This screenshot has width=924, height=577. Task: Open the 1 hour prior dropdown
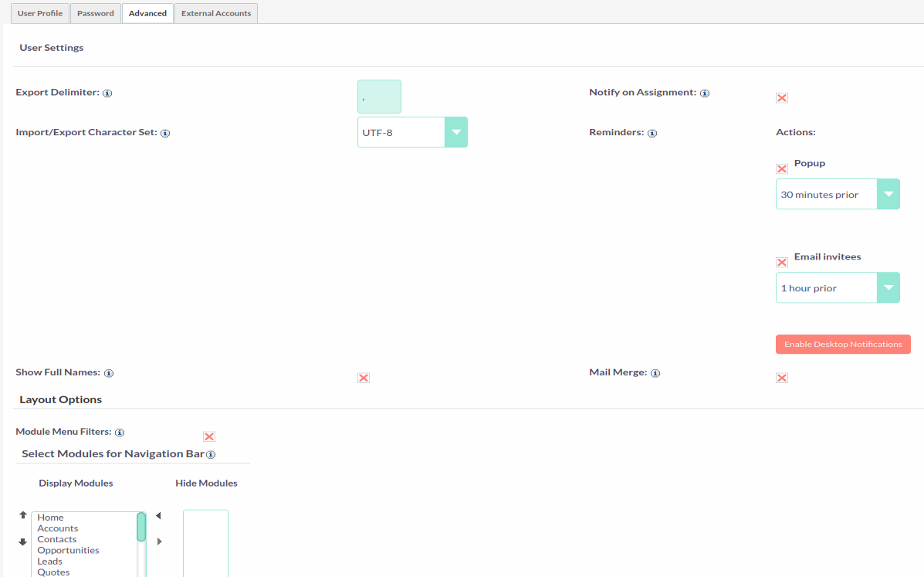(x=838, y=288)
